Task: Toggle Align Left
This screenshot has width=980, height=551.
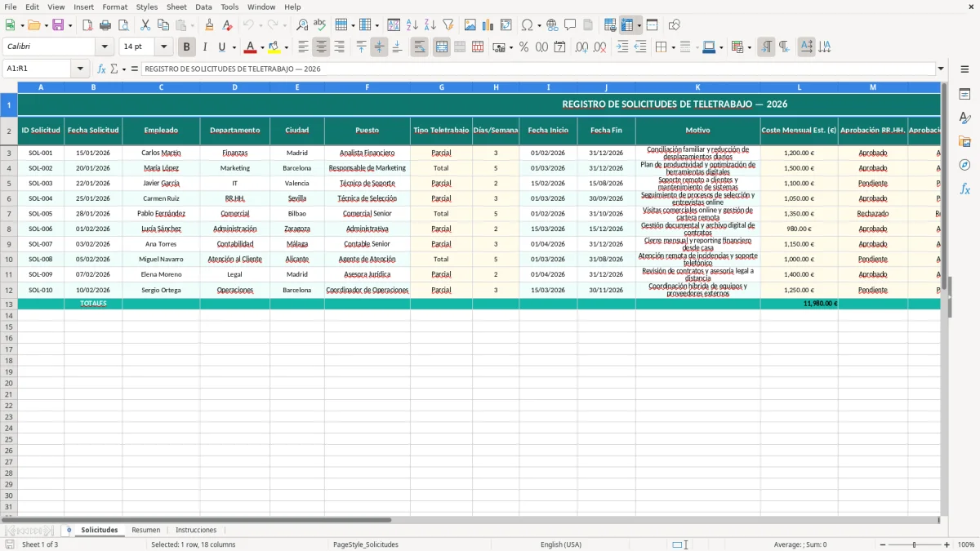Action: coord(303,47)
